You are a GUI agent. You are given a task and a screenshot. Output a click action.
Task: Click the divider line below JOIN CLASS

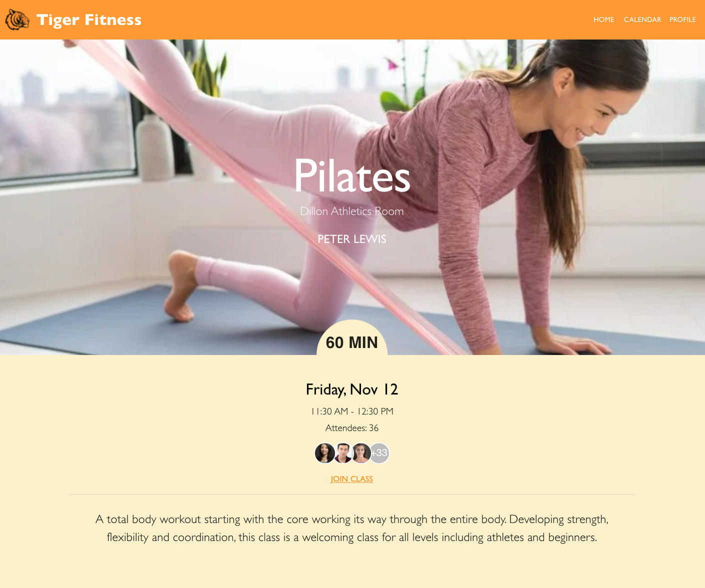point(352,494)
